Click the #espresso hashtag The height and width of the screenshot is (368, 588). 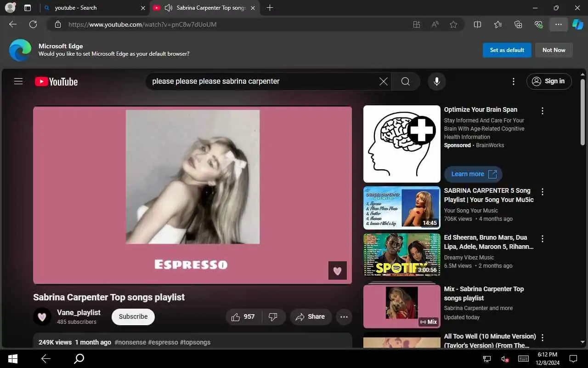pos(163,342)
